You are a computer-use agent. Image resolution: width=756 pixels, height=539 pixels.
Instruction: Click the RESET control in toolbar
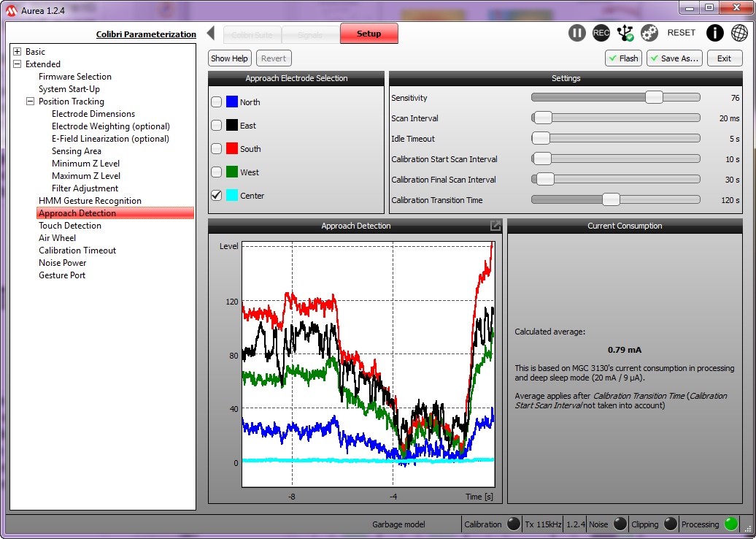682,33
